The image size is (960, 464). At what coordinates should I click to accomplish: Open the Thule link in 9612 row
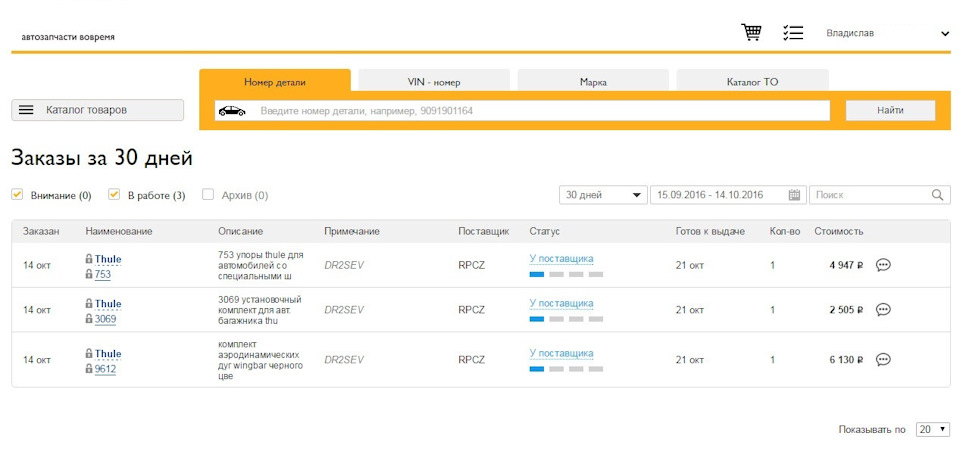coord(108,354)
